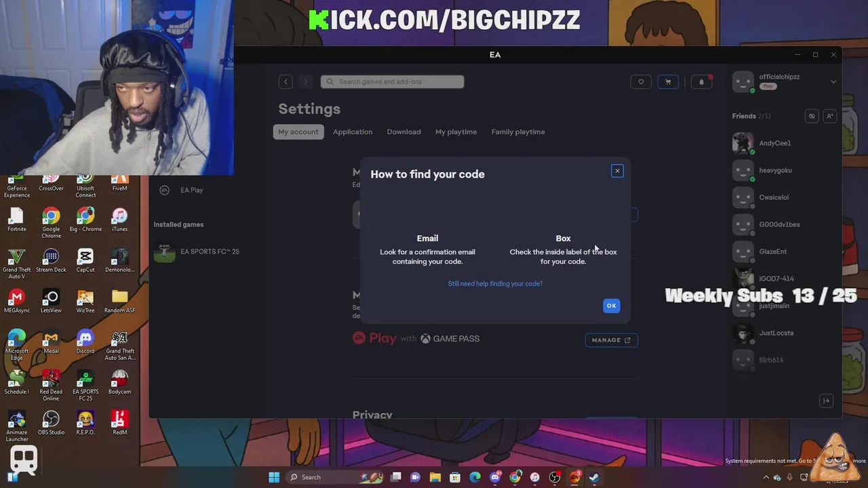
Task: Open EA SPORTS FC 25 desktop shortcut
Action: pyautogui.click(x=85, y=386)
